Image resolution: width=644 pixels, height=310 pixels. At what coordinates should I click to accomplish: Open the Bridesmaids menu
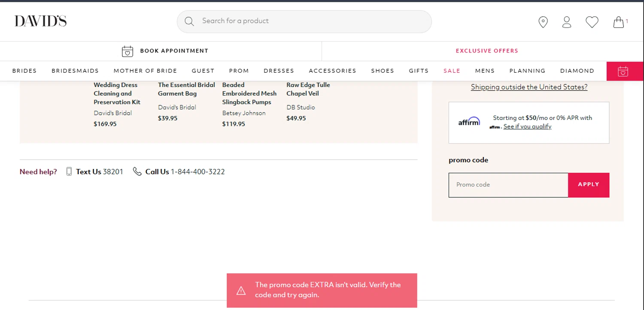coord(75,71)
